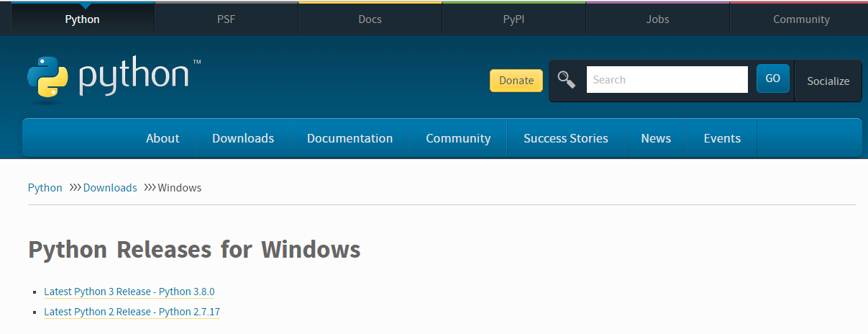Open the About navigation menu

(163, 138)
